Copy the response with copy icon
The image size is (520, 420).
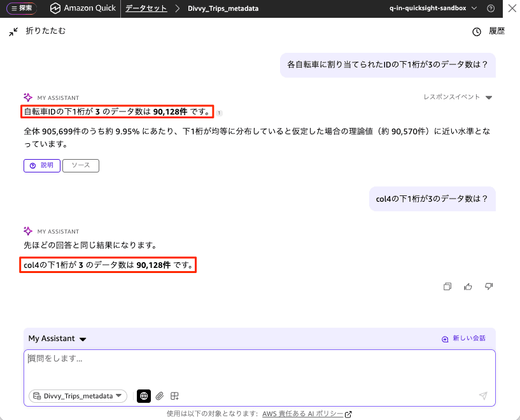[447, 286]
